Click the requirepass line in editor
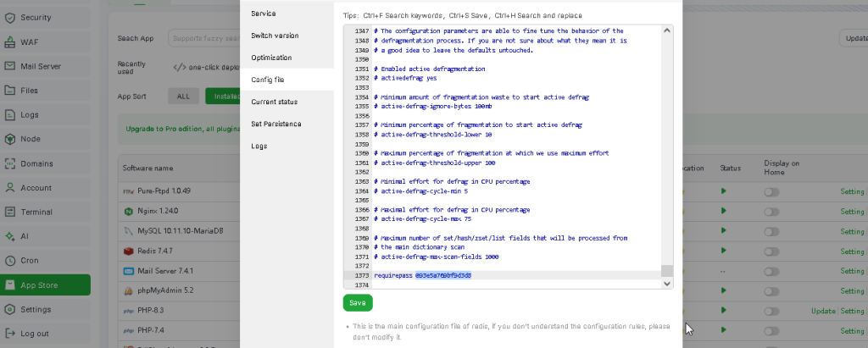This screenshot has width=868, height=348. (422, 275)
